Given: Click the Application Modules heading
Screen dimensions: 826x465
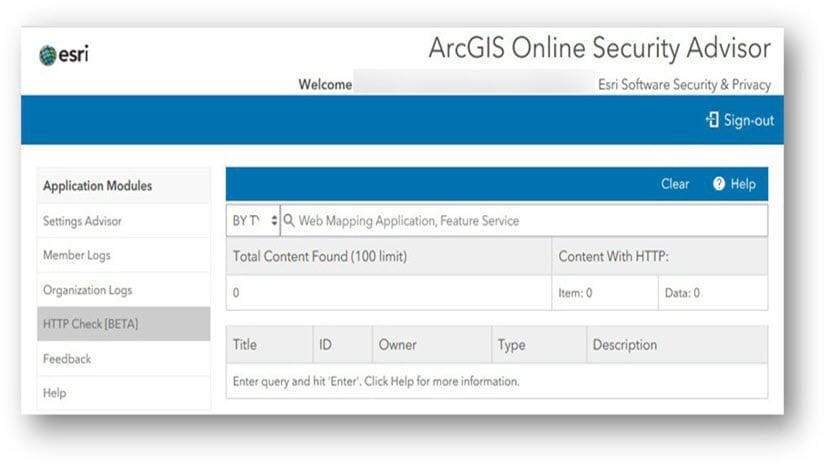Looking at the screenshot, I should tap(97, 186).
